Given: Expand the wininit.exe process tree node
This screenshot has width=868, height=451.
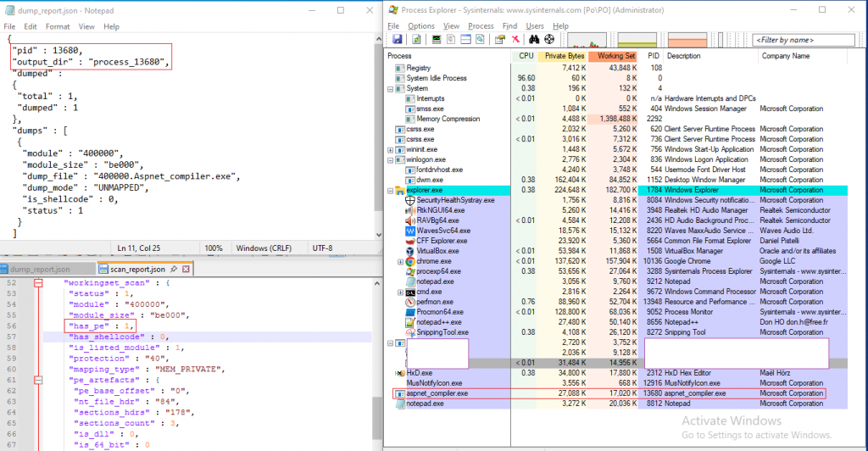Looking at the screenshot, I should click(x=391, y=149).
